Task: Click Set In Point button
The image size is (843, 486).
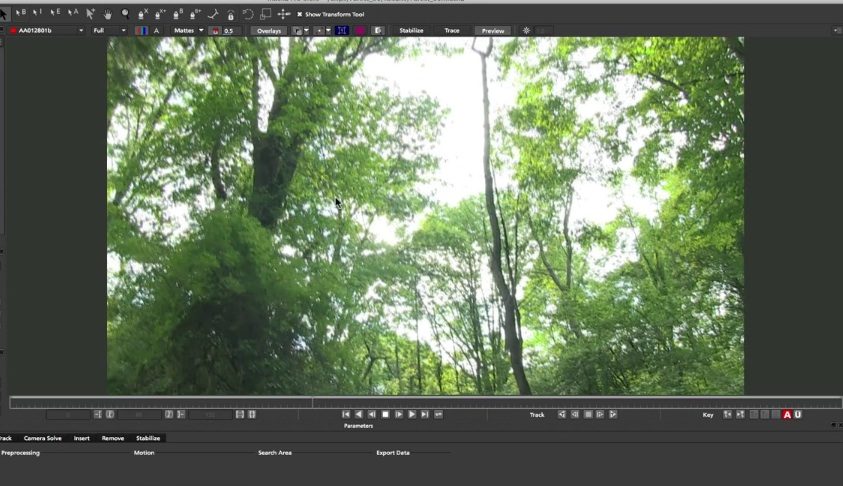Action: [97, 414]
